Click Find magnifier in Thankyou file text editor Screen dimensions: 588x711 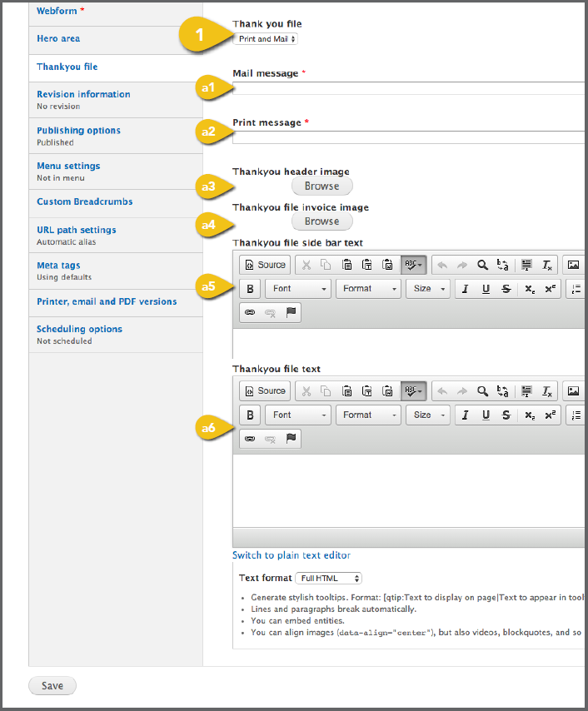[482, 390]
